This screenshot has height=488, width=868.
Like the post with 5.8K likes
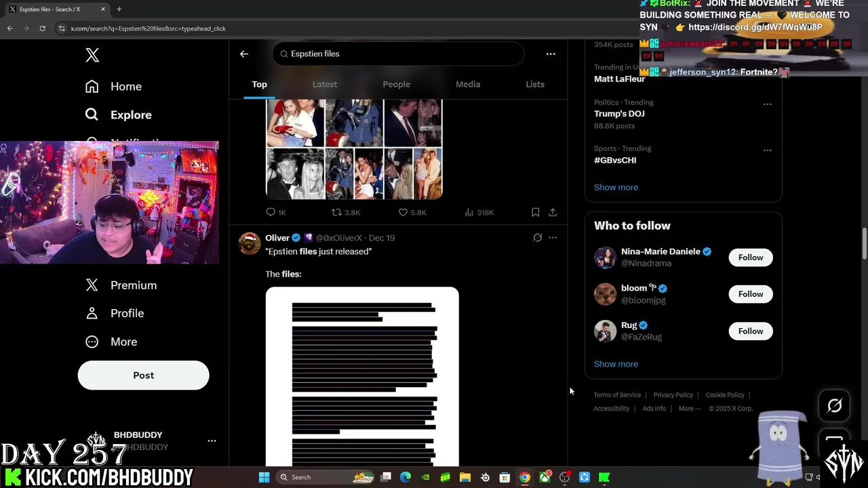[412, 213]
